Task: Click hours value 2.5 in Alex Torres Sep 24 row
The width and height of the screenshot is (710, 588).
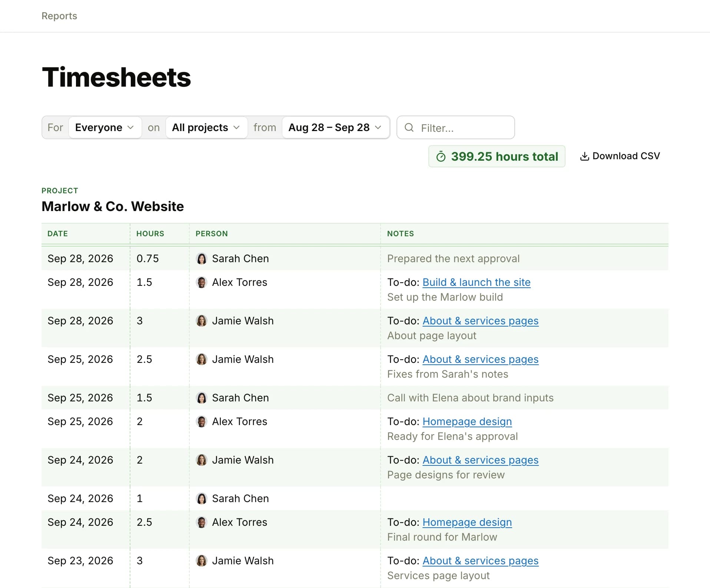Action: pos(144,522)
